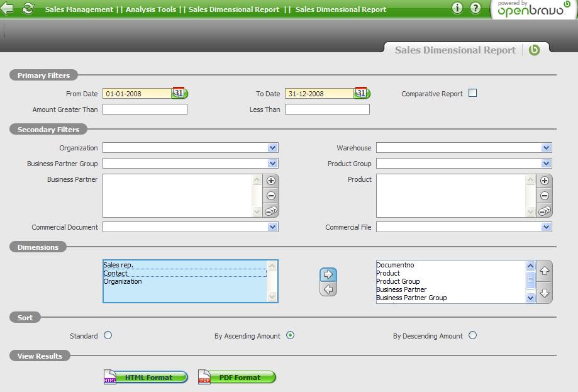This screenshot has height=392, width=578.
Task: Open the From Date calendar picker
Action: click(x=179, y=93)
